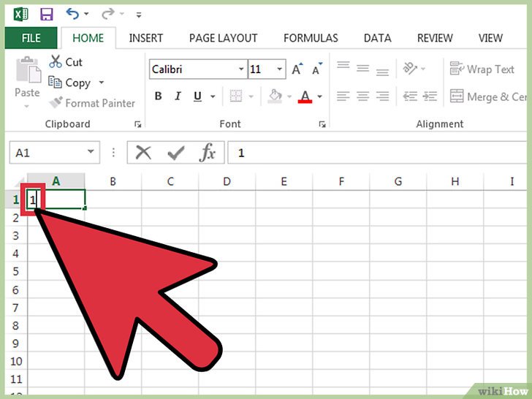Click the Orientation text rotate icon
The image size is (532, 399).
pyautogui.click(x=410, y=69)
